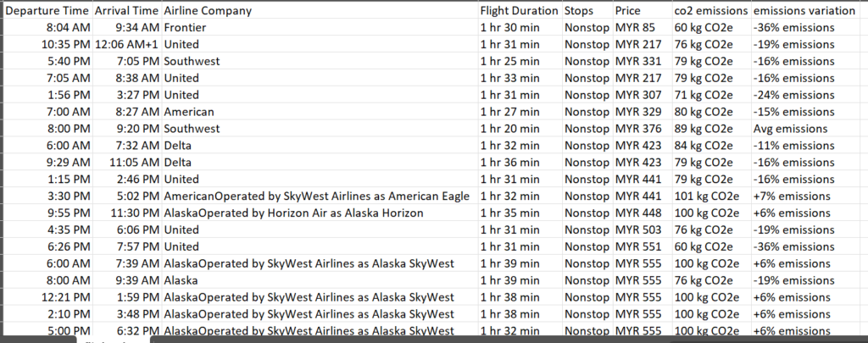The height and width of the screenshot is (343, 868).
Task: Click the MYR 376 price cell
Action: click(x=643, y=129)
